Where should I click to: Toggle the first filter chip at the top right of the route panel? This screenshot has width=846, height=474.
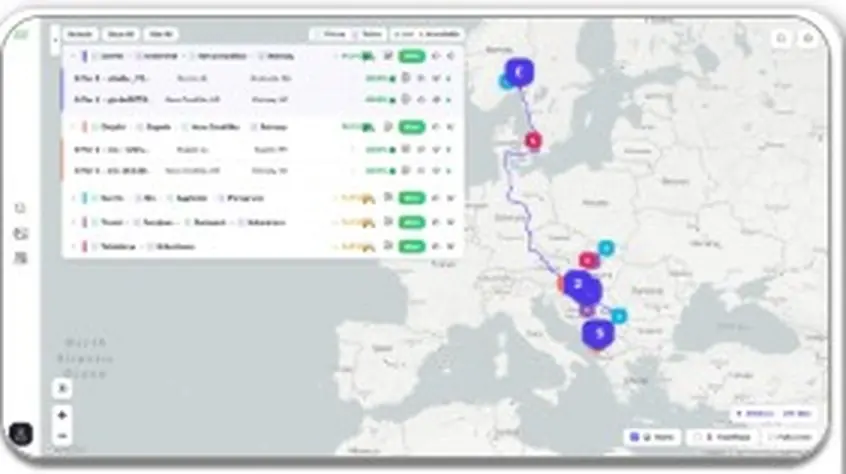click(330, 34)
